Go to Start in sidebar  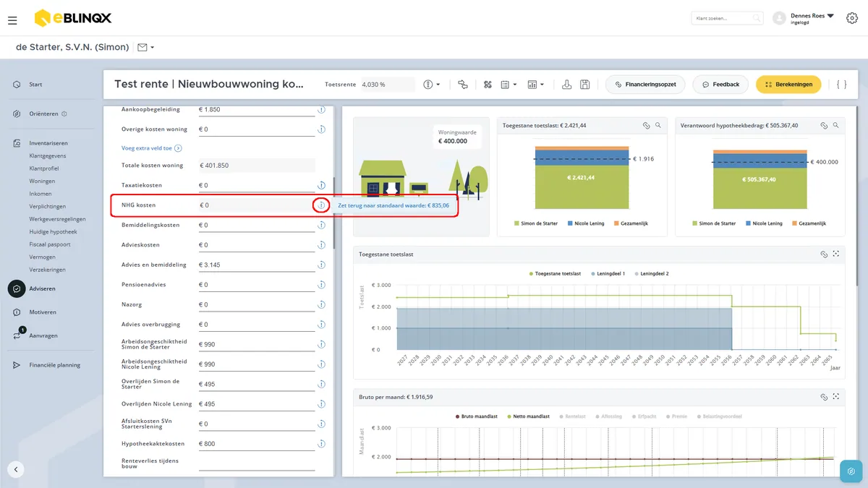click(x=35, y=85)
